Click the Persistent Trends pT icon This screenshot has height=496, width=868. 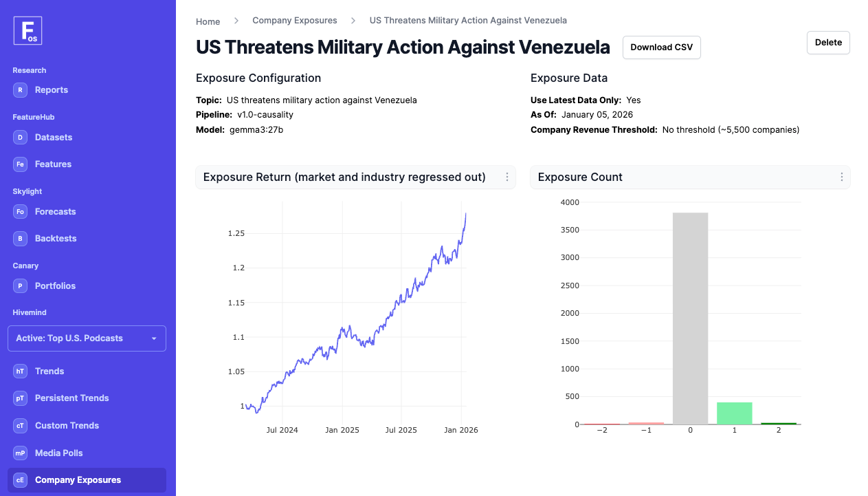(21, 398)
